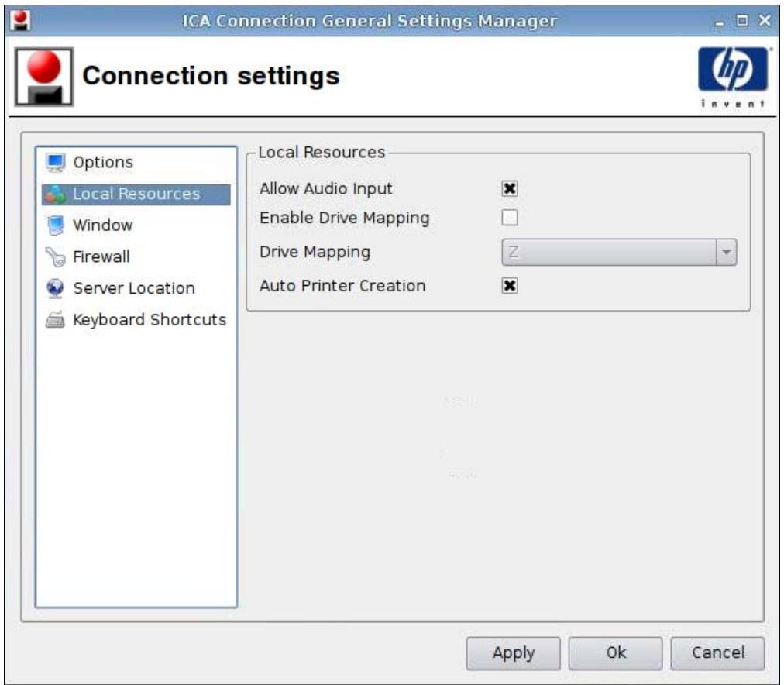Open the Options settings page
The height and width of the screenshot is (685, 784).
point(136,163)
